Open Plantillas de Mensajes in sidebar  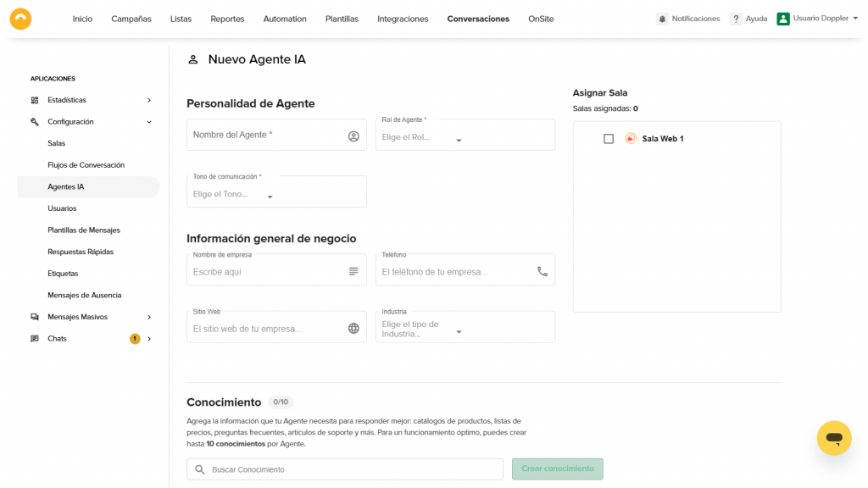(x=84, y=230)
